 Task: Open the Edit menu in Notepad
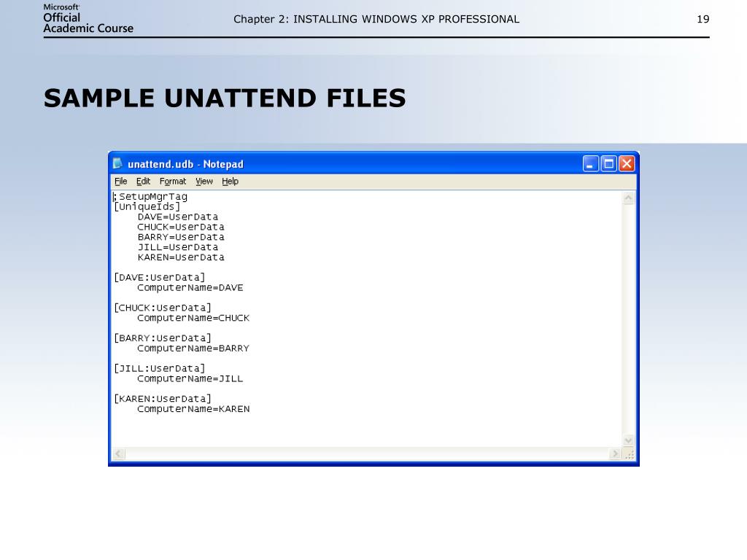[143, 182]
